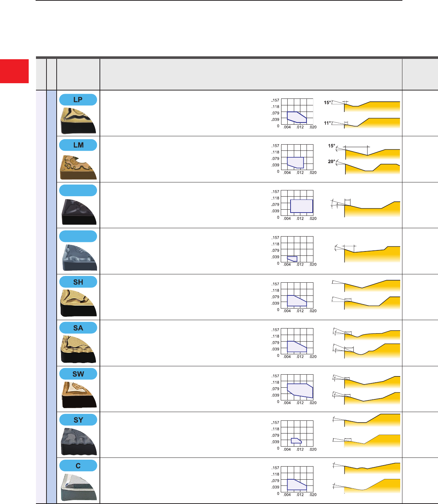The width and height of the screenshot is (438, 504).
Task: Click the SH chipbreaker label
Action: pyautogui.click(x=78, y=282)
